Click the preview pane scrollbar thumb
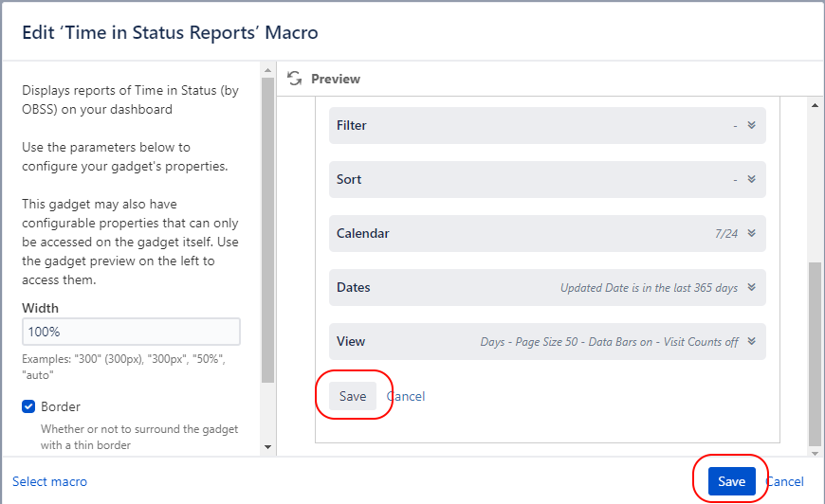Image resolution: width=825 pixels, height=504 pixels. click(816, 351)
